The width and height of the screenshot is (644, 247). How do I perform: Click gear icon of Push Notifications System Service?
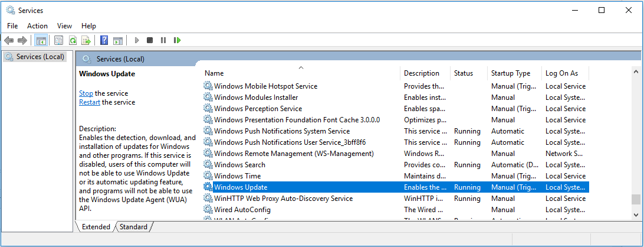click(x=209, y=131)
